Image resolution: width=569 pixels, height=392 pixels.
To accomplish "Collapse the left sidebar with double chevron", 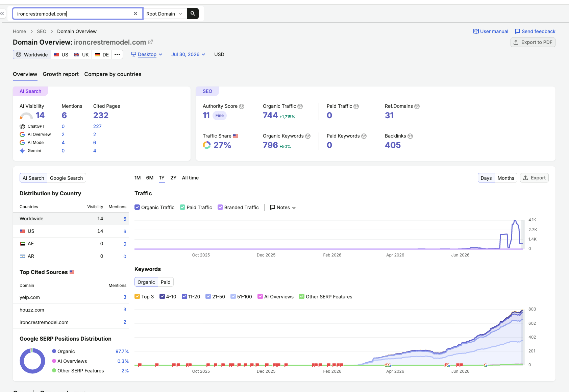I will 2,14.
